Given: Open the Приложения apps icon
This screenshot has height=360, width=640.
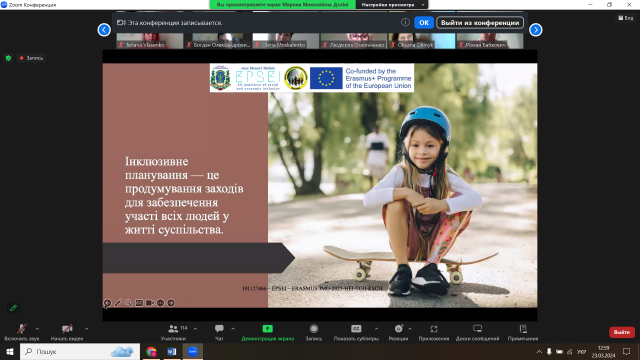Looking at the screenshot, I should [433, 329].
